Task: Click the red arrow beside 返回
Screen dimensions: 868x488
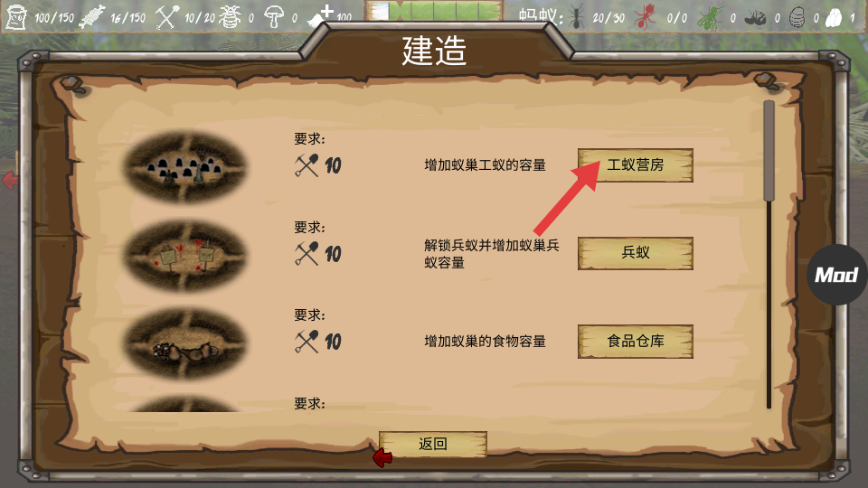Action: click(x=382, y=457)
